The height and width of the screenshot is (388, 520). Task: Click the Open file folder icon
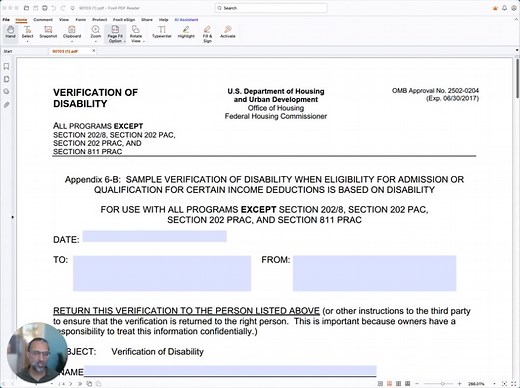(x=26, y=8)
